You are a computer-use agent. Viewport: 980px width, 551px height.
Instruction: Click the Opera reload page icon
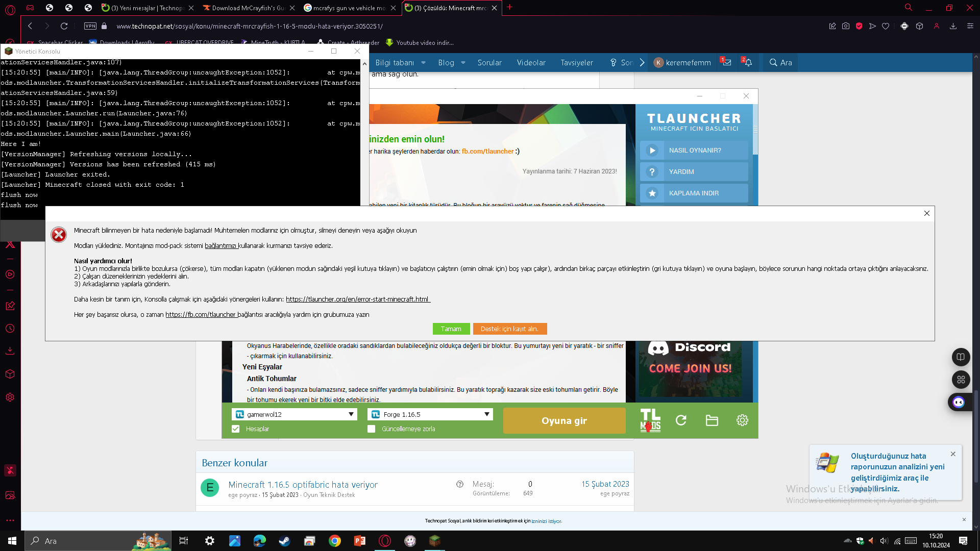click(64, 26)
